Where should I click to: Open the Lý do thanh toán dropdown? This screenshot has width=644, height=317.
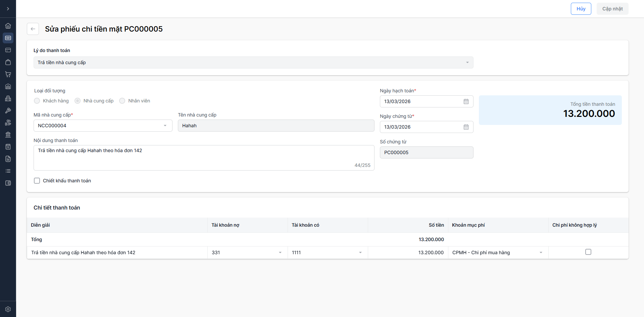click(253, 62)
